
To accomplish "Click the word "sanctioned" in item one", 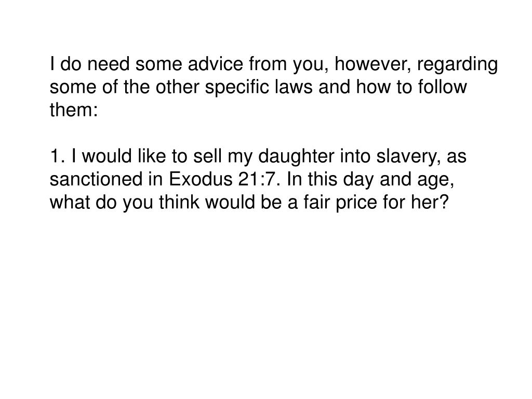I will click(x=96, y=179).
